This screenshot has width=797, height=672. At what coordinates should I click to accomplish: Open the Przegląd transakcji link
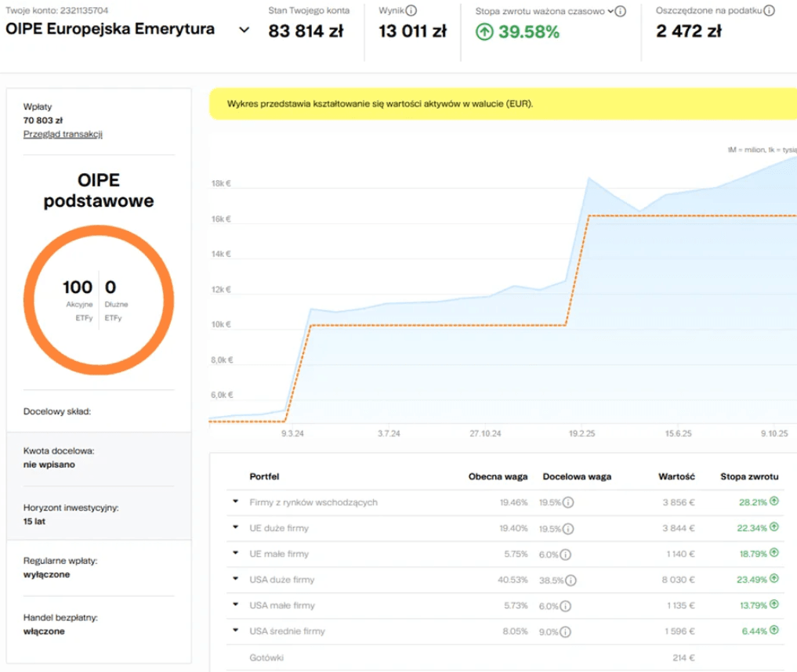tap(63, 134)
